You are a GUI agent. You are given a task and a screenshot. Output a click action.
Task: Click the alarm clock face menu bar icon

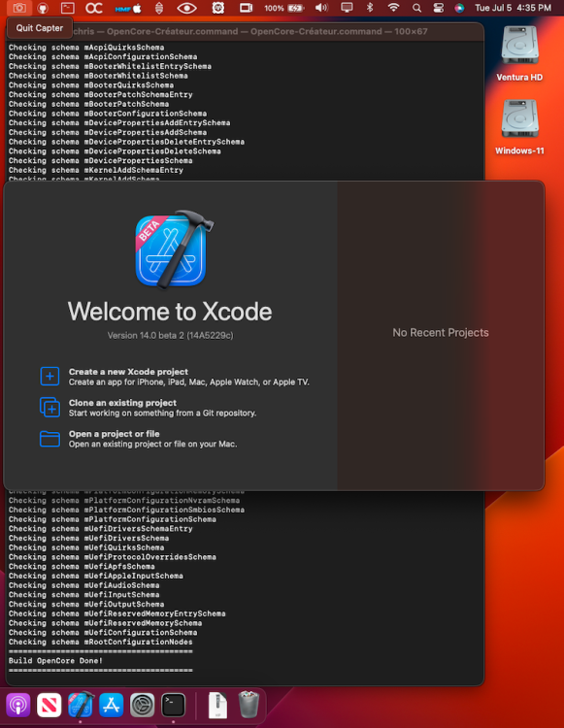click(217, 8)
